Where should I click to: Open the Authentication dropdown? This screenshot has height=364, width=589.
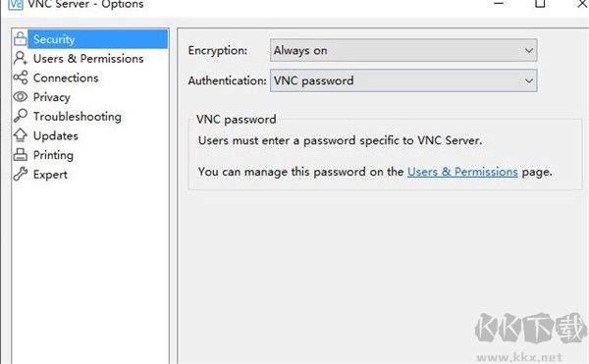click(403, 80)
